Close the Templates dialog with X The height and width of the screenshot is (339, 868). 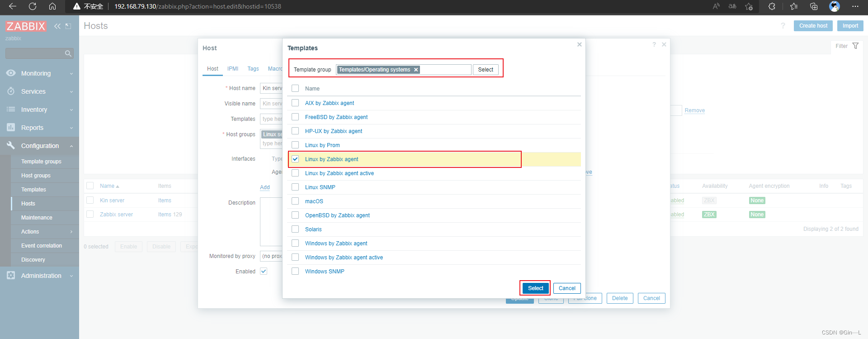point(579,44)
